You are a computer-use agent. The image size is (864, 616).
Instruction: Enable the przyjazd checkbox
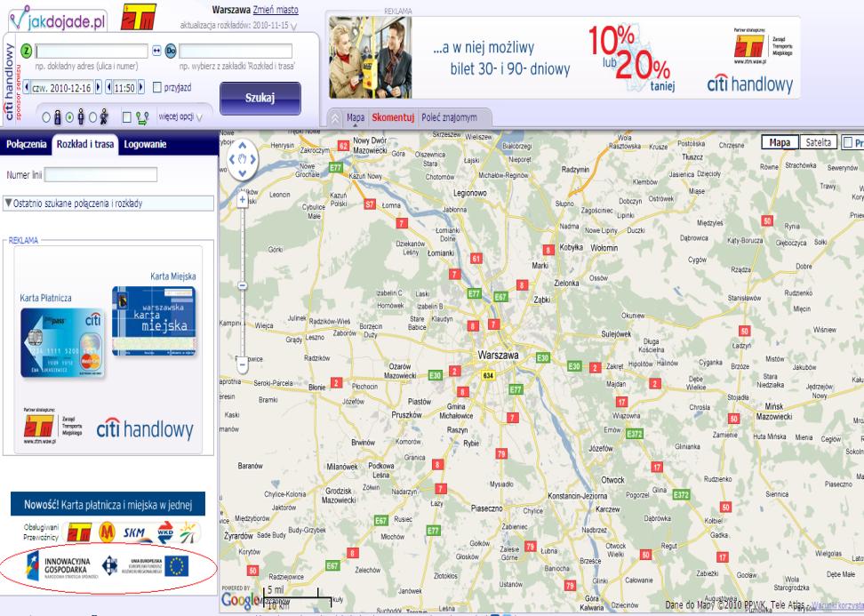[x=157, y=87]
